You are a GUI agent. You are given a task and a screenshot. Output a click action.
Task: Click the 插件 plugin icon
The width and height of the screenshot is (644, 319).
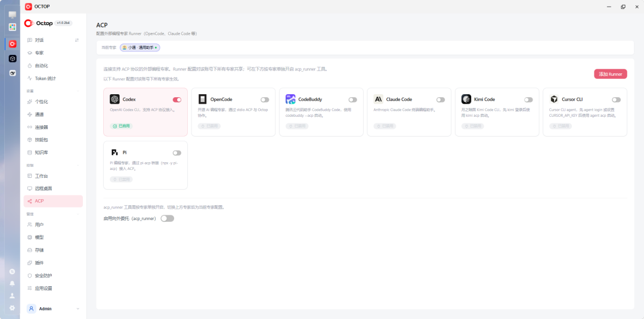(x=30, y=263)
